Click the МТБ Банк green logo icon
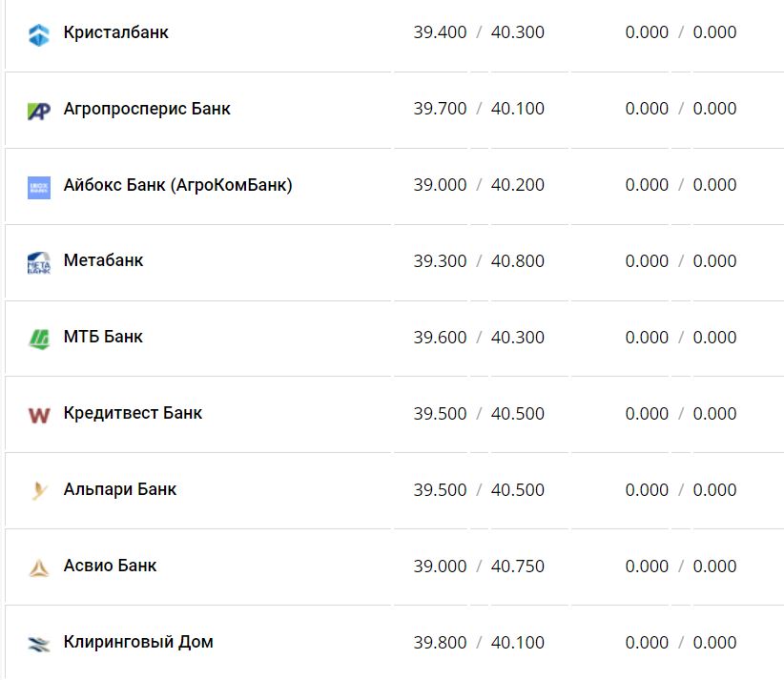This screenshot has height=680, width=784. pos(38,337)
